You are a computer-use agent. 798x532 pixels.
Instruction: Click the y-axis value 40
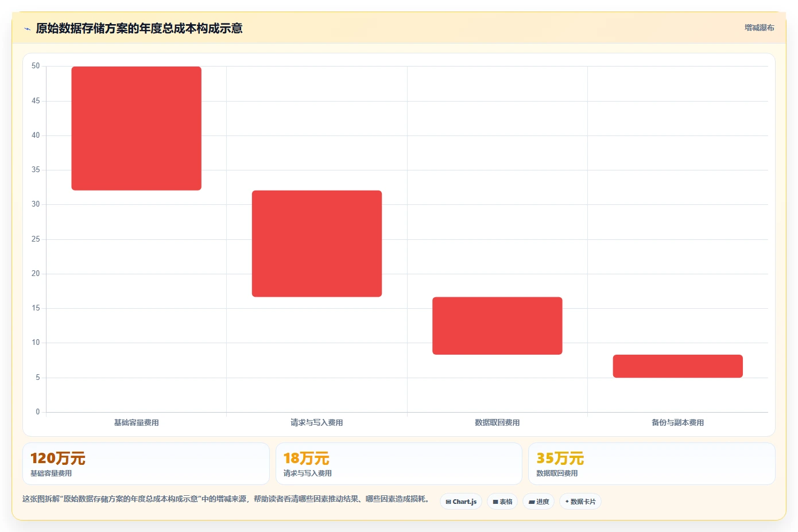tap(36, 135)
